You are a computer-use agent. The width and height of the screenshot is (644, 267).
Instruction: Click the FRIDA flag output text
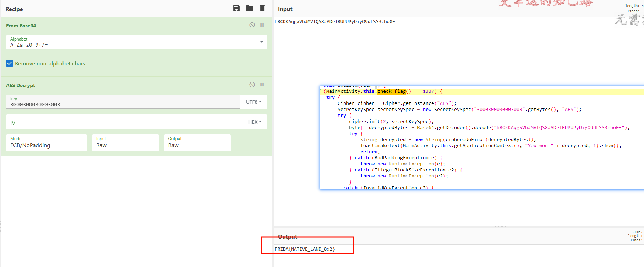(x=305, y=249)
